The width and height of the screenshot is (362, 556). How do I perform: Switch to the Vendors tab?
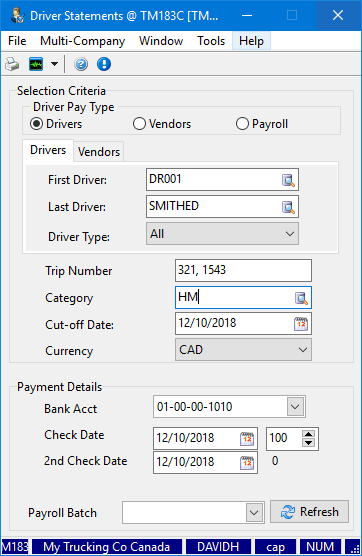click(99, 152)
